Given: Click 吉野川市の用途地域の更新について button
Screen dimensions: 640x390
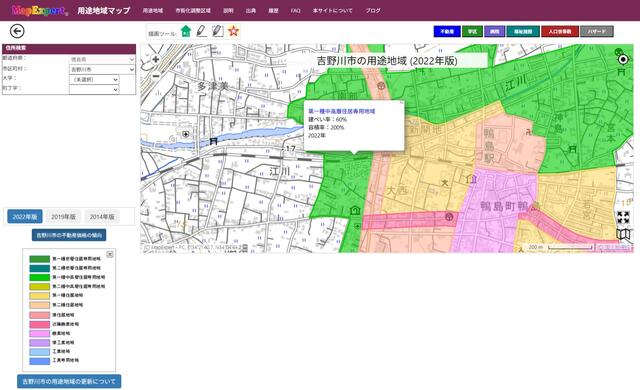Looking at the screenshot, I should pos(69,381).
